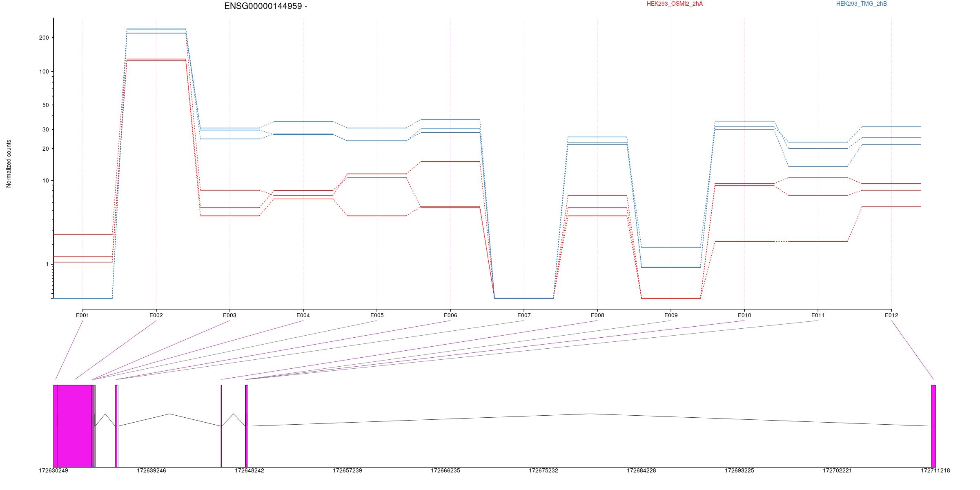Click genomic coordinate 172639246
This screenshot has height=490, width=980.
point(151,470)
